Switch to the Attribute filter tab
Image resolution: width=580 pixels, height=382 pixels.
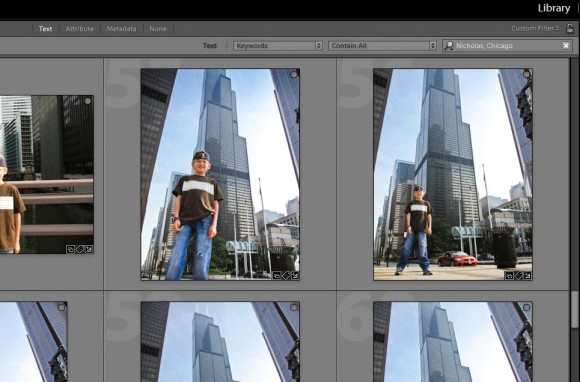pyautogui.click(x=80, y=28)
